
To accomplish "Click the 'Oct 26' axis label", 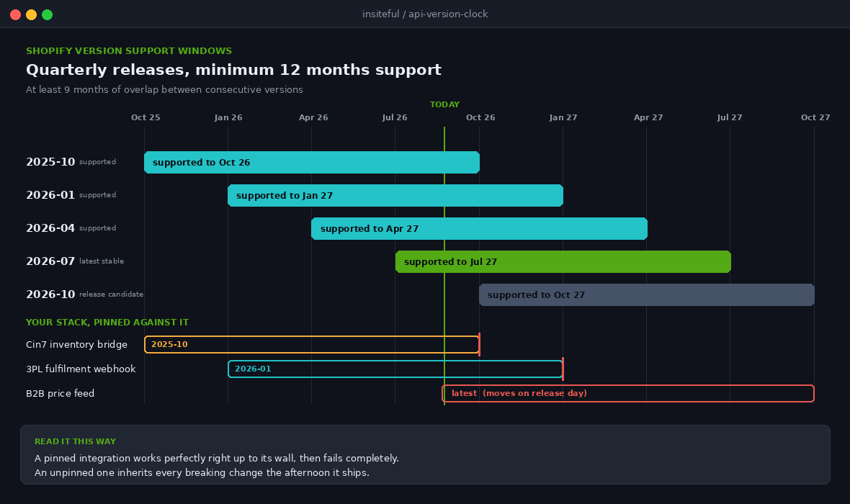I will pyautogui.click(x=480, y=117).
